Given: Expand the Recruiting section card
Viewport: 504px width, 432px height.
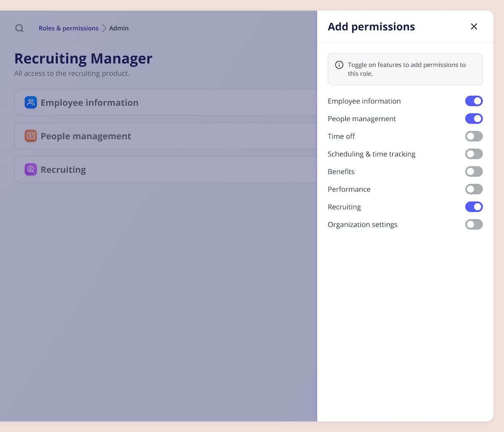Looking at the screenshot, I should [168, 170].
